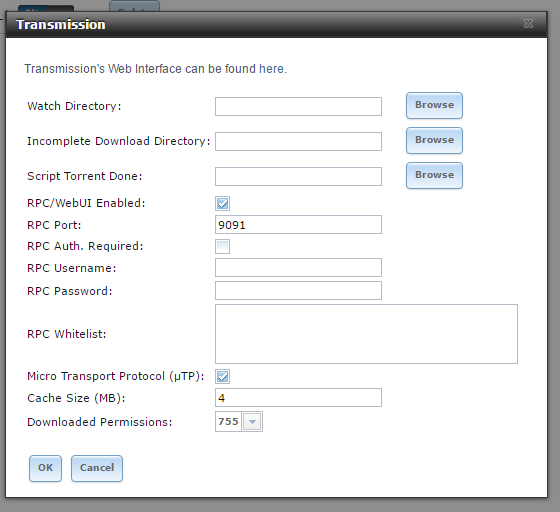Select the RPC Port field containing 9091
The height and width of the screenshot is (512, 560).
(x=298, y=225)
